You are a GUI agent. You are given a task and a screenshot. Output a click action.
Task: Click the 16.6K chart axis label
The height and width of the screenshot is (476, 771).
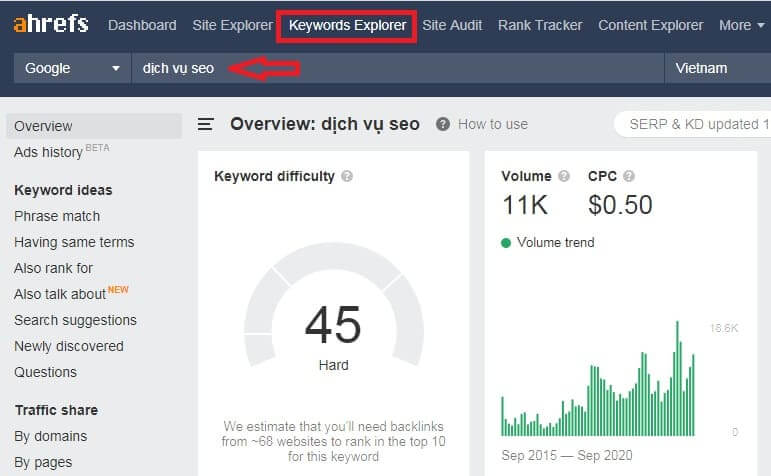724,328
